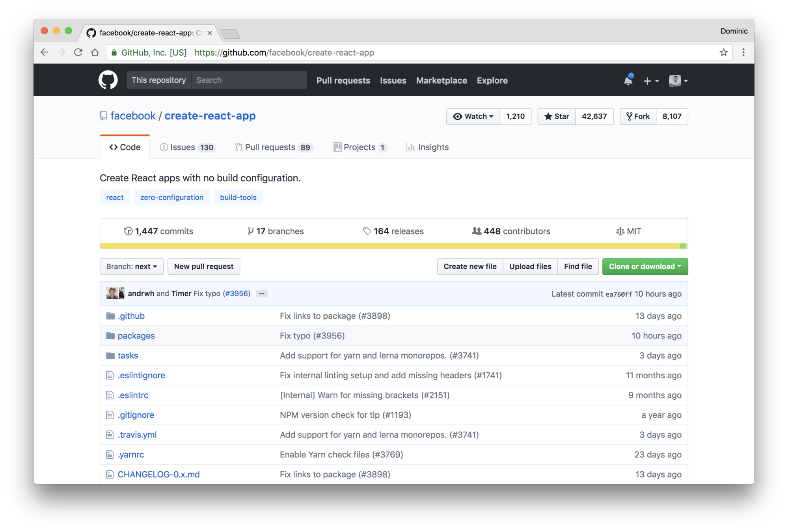Expand Clone or download menu
This screenshot has height=532, width=788.
point(645,266)
